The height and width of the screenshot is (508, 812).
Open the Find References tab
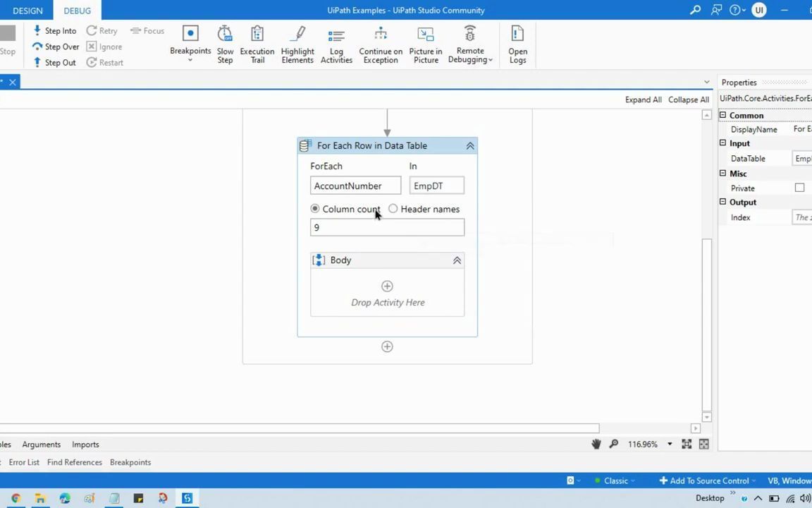(75, 462)
